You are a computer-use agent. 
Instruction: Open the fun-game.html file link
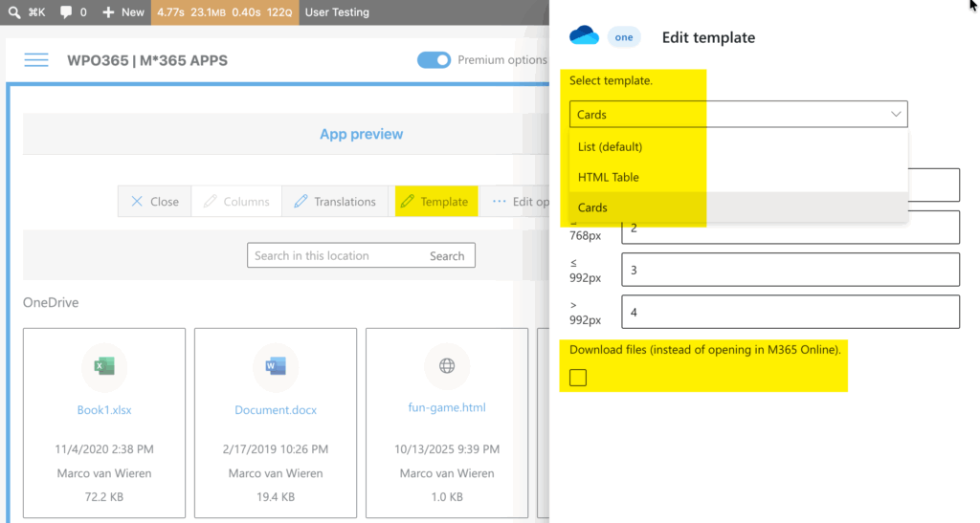coord(447,407)
